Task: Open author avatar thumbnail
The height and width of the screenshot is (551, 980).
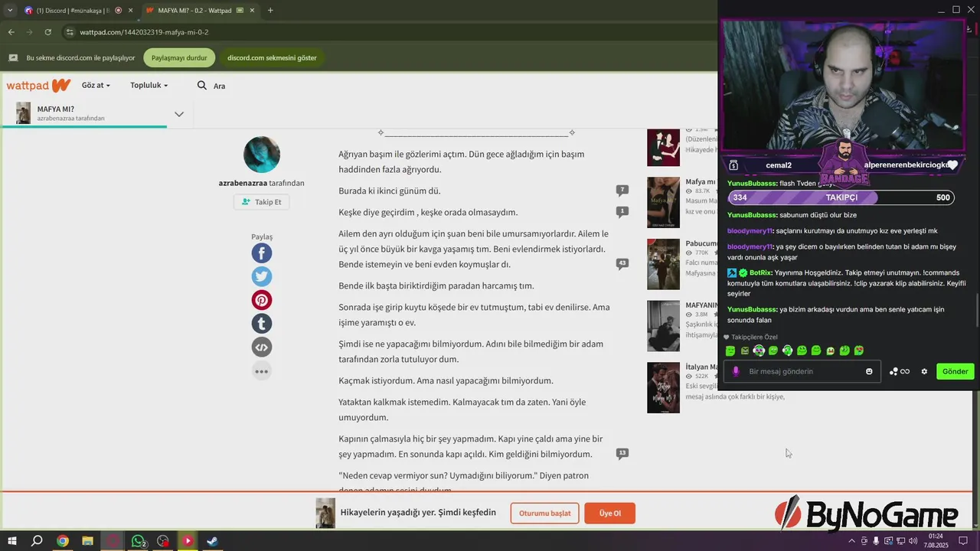Action: pos(262,155)
